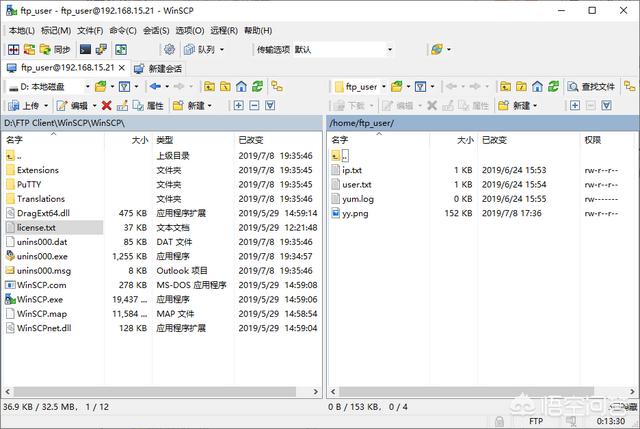Open the Commands (命令) menu
The height and width of the screenshot is (429, 640).
tap(123, 31)
